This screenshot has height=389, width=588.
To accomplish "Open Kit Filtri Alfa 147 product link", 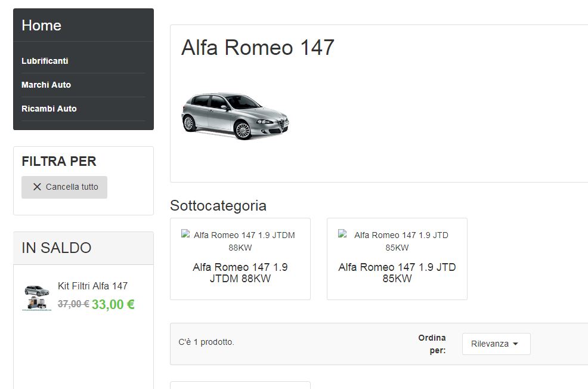I will pos(92,286).
